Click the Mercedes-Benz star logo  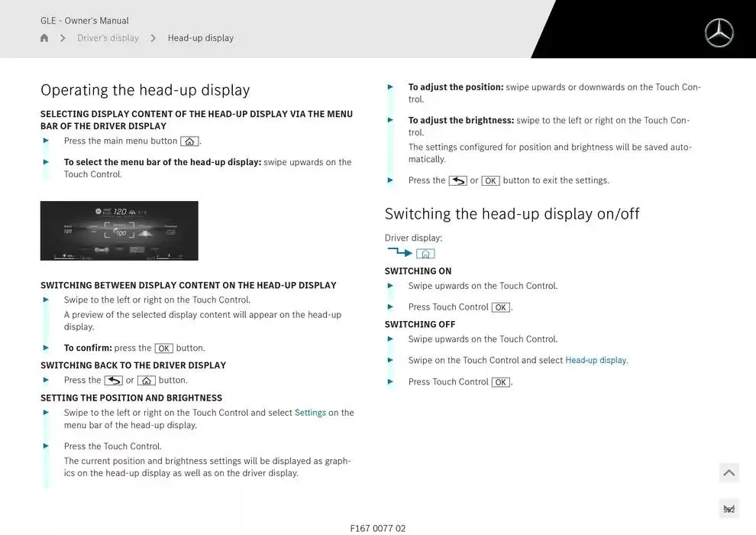pos(719,33)
